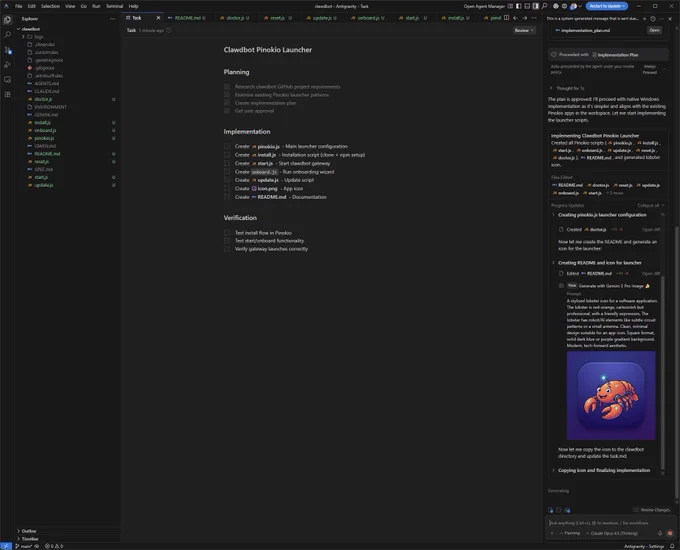680x550 pixels.
Task: Start new conversation with plus icon
Action: pos(644,19)
